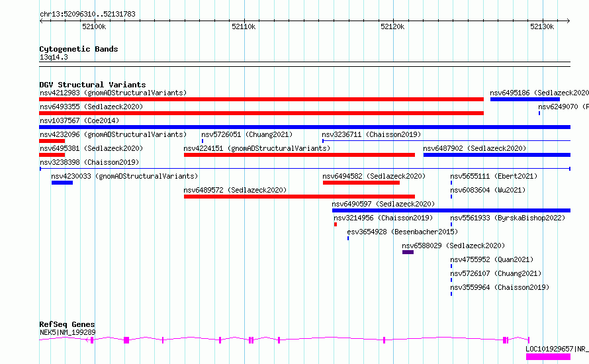Open the nsv5726051 (Chuang2021) variant
Viewport: 589px width, 364px height.
pos(247,134)
